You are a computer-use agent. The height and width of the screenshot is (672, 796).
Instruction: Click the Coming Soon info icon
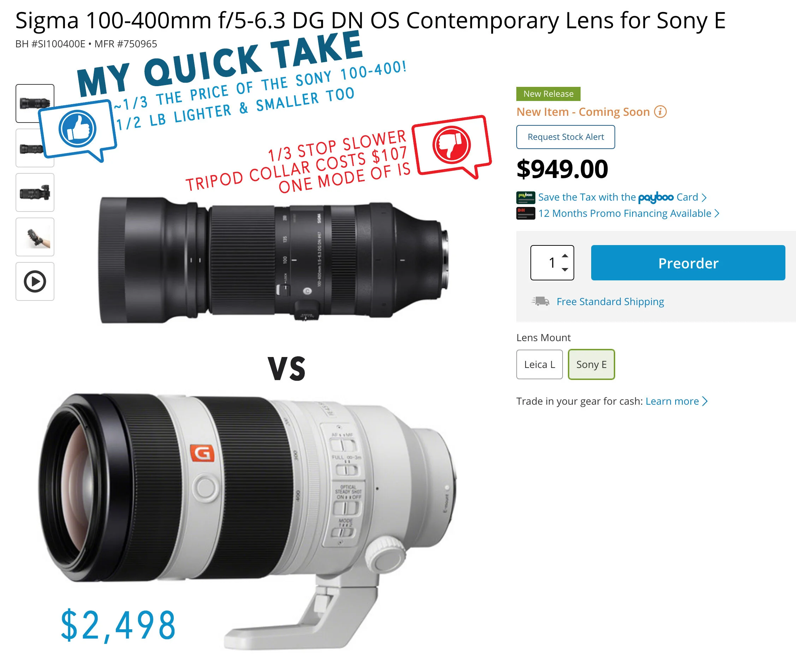(660, 112)
